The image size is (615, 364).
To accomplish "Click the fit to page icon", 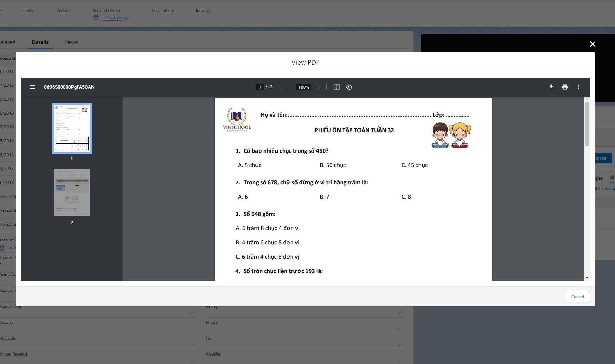I will pyautogui.click(x=336, y=87).
